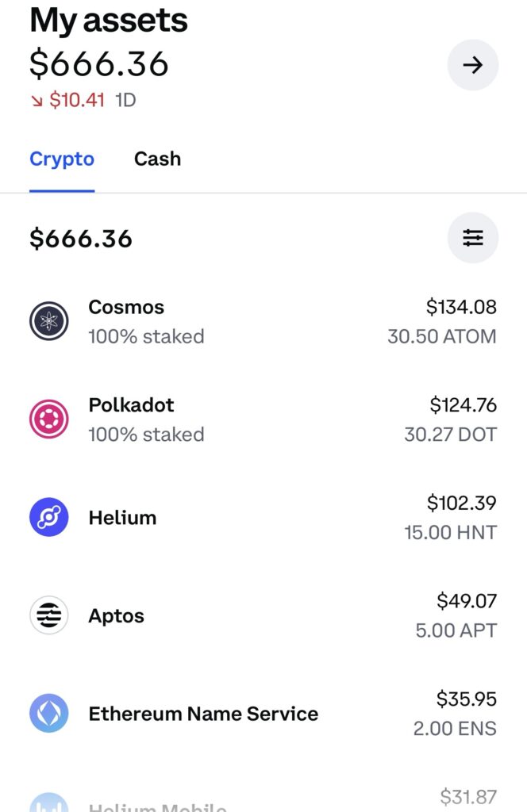The width and height of the screenshot is (527, 812).
Task: Open the Cosmos asset row
Action: (x=263, y=321)
